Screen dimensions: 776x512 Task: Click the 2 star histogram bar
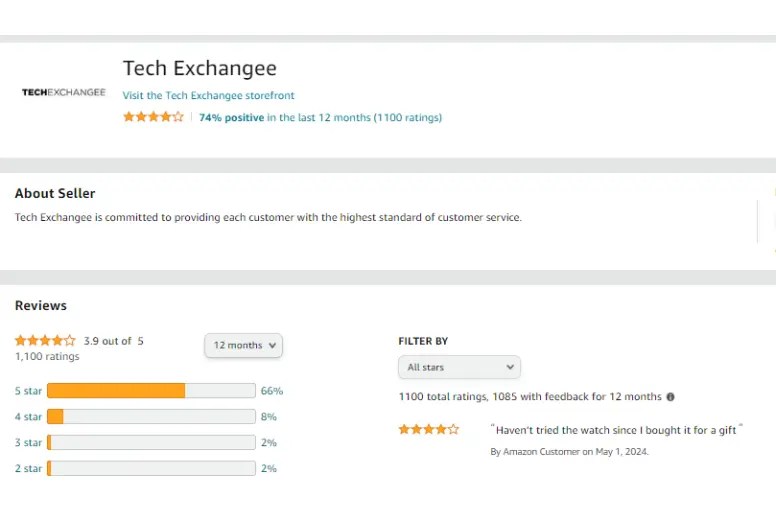[151, 469]
